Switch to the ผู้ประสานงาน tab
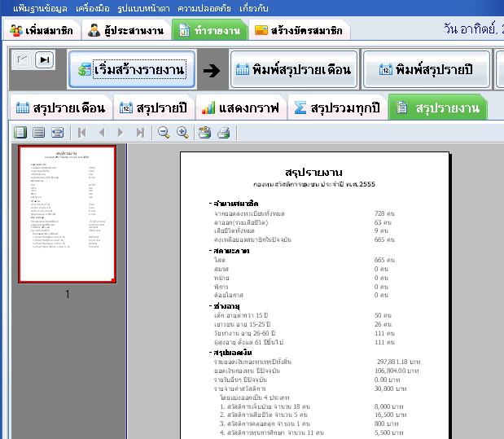This screenshot has width=504, height=439. [x=125, y=31]
